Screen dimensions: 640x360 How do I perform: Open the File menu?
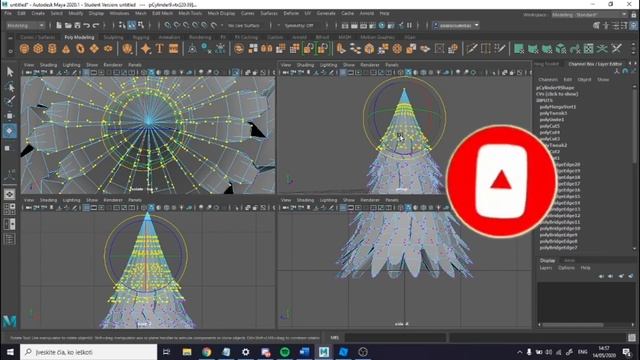[8, 13]
